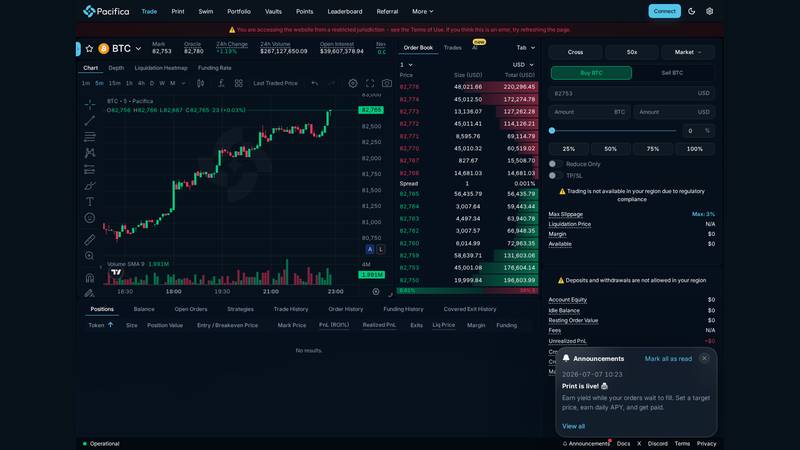Click the candlestick chart type icon
800x450 pixels.
click(x=201, y=83)
